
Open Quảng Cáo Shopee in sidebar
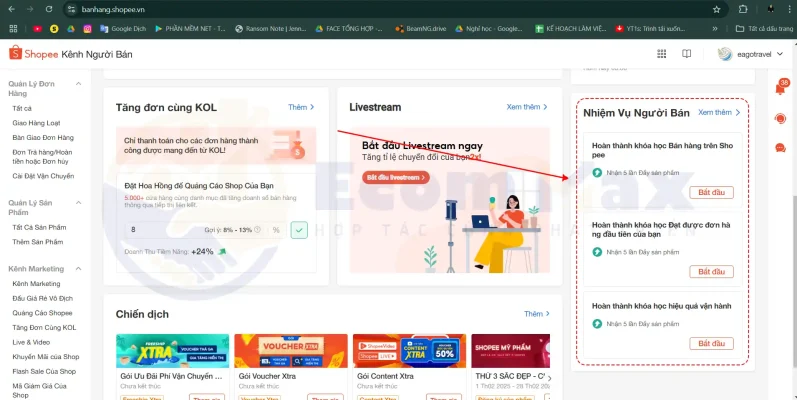pyautogui.click(x=42, y=313)
